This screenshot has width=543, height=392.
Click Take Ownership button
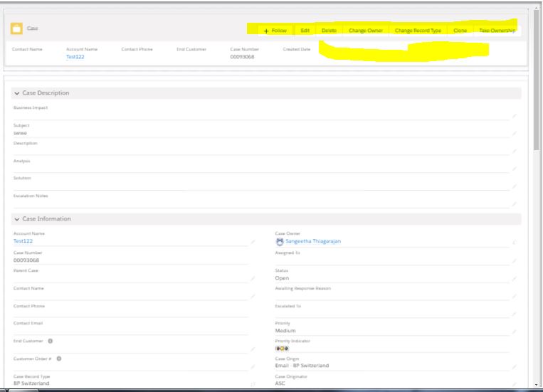[x=495, y=31]
